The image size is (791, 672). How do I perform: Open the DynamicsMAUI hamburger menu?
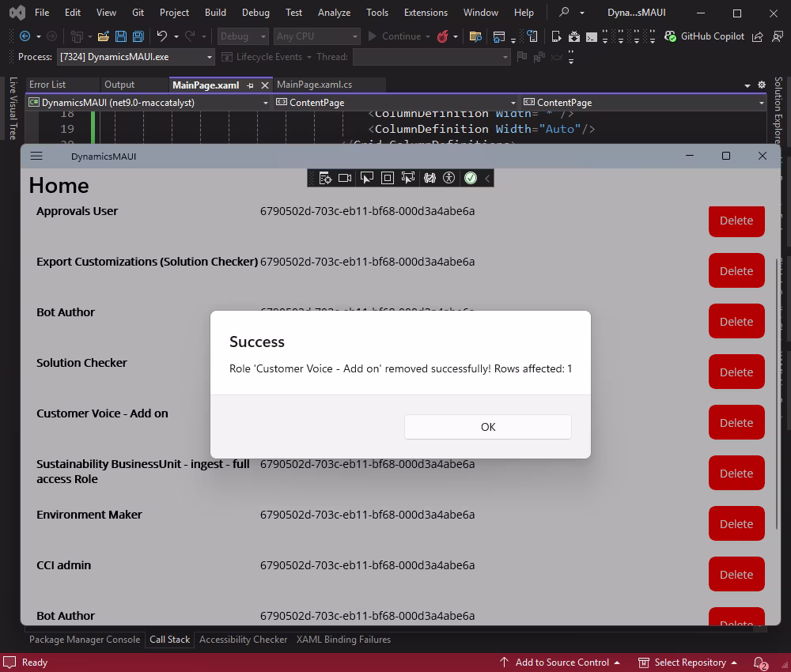coord(36,157)
